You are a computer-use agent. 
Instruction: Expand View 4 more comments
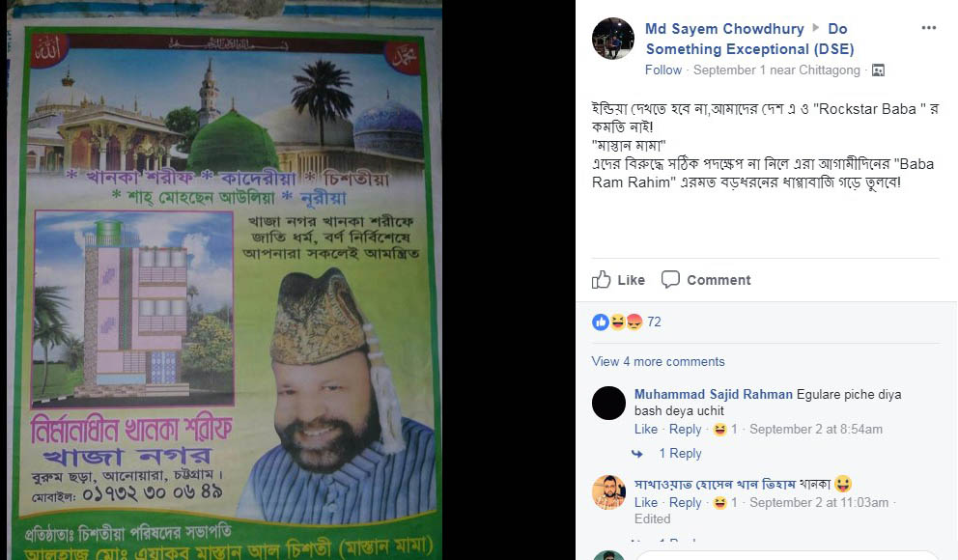pyautogui.click(x=658, y=361)
